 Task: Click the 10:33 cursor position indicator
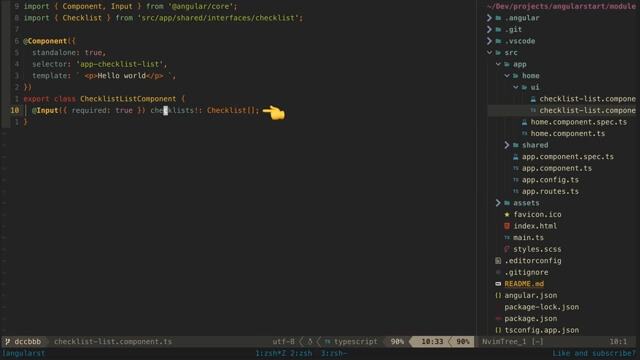(x=432, y=341)
